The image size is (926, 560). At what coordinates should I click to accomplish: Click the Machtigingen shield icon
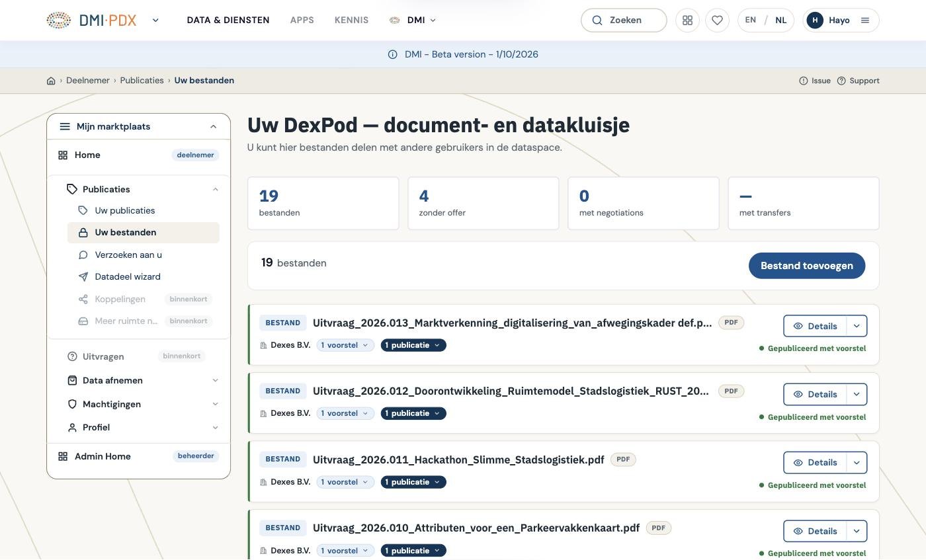point(73,404)
